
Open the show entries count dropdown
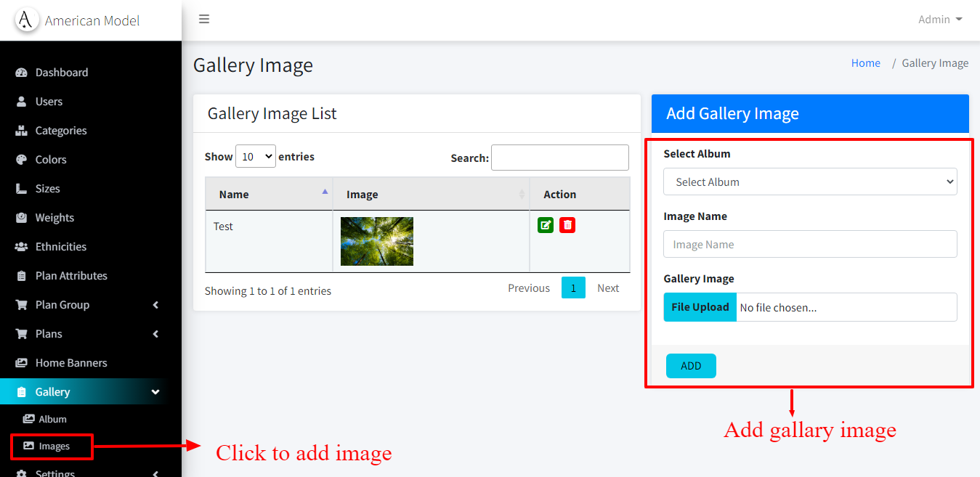point(256,156)
